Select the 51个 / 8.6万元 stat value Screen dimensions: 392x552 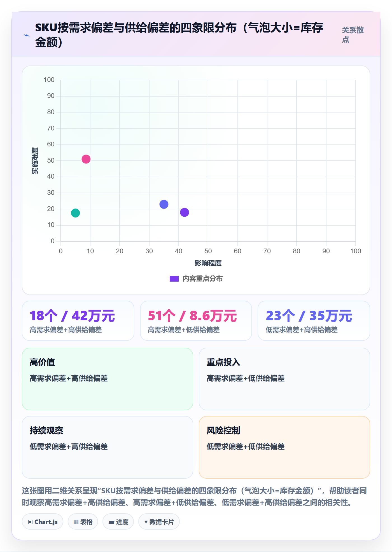pyautogui.click(x=192, y=316)
